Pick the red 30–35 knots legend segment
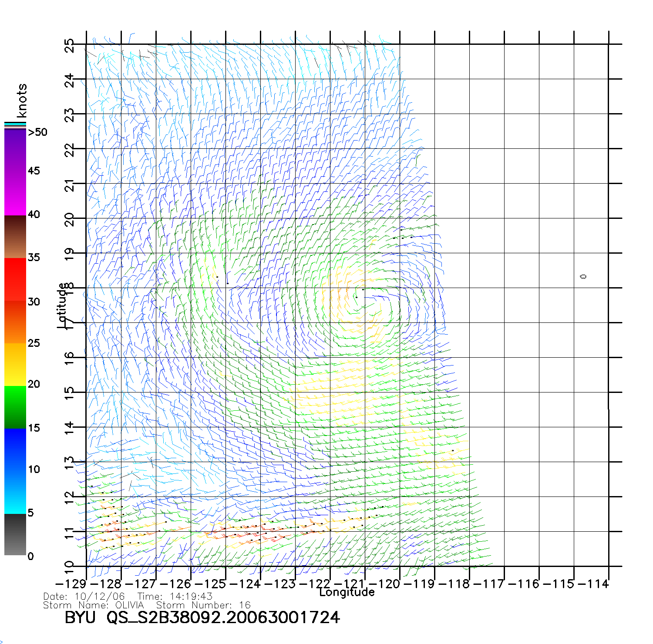 click(15, 279)
